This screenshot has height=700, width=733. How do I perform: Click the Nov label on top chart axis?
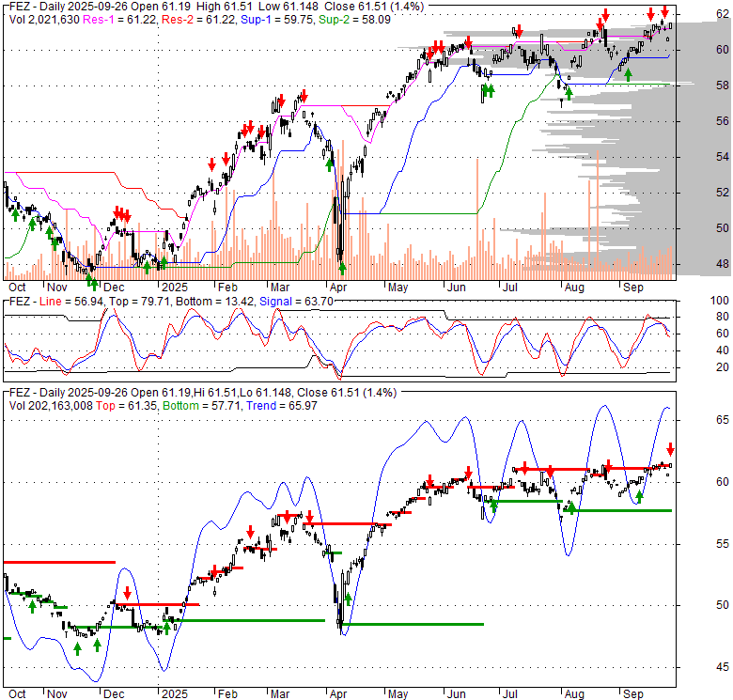tap(57, 288)
